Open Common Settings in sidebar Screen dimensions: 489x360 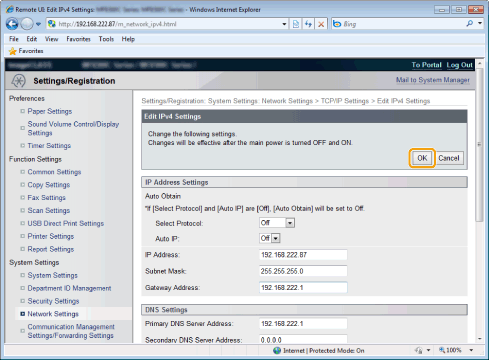pos(54,172)
